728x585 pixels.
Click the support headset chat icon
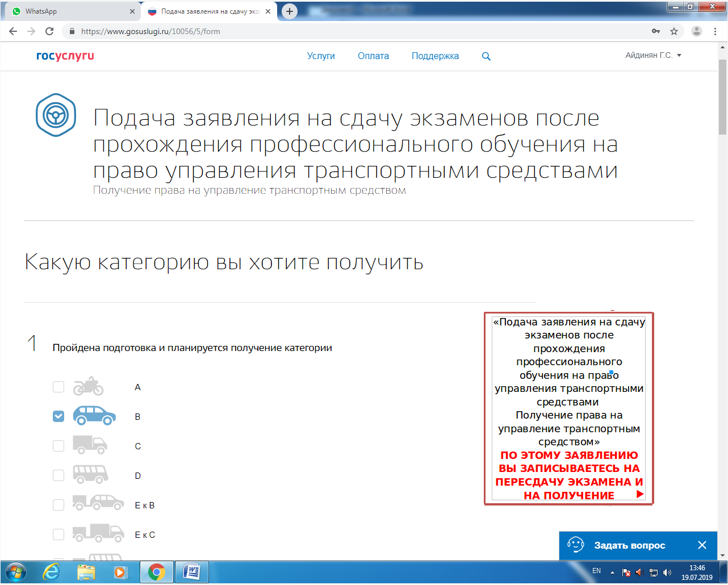click(576, 545)
